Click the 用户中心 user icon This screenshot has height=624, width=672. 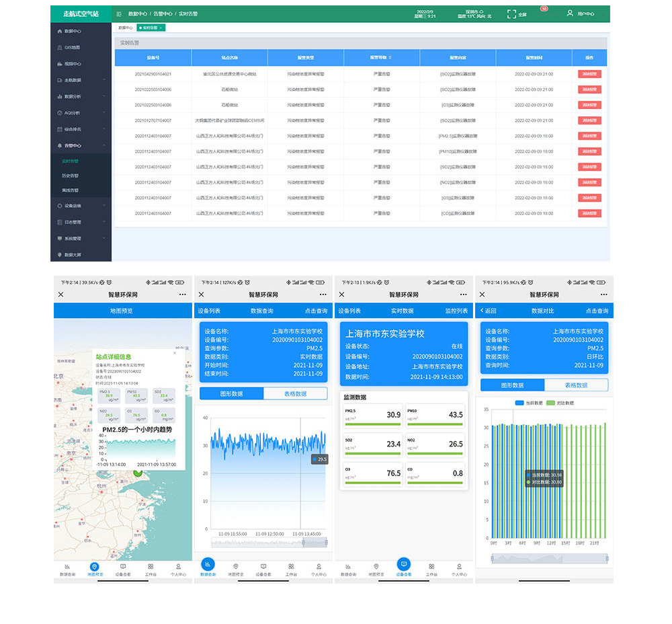click(x=570, y=13)
